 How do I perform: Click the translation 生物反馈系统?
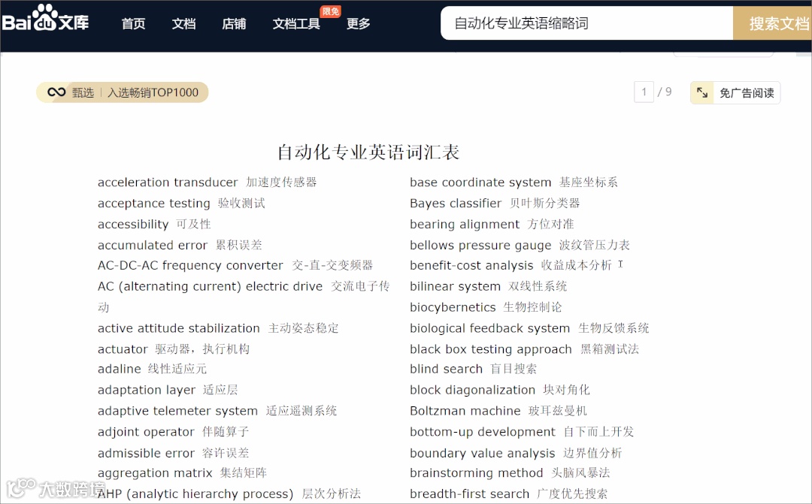(614, 328)
